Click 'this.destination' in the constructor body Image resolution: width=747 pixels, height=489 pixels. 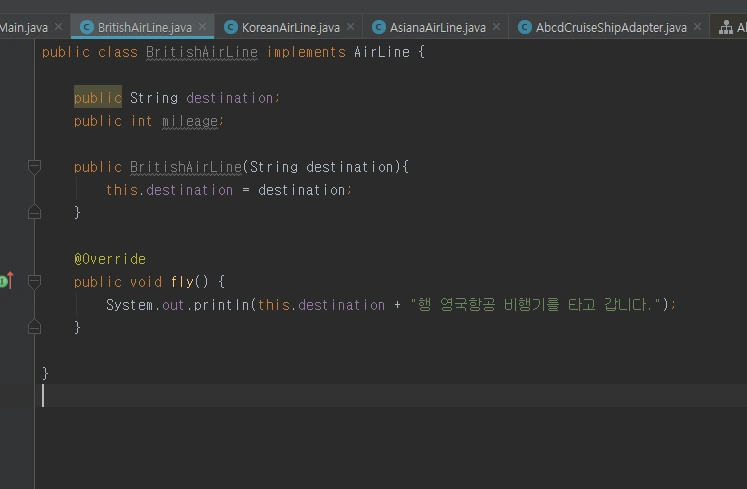pos(169,190)
